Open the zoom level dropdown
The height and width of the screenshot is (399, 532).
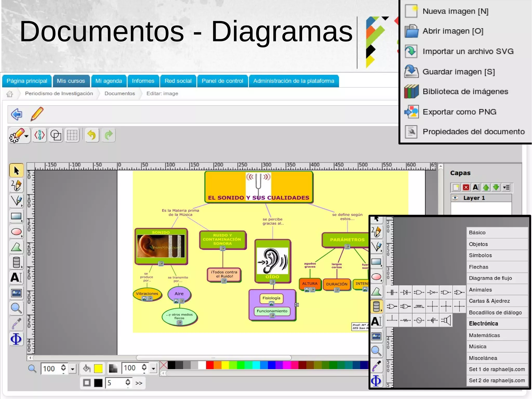click(72, 369)
